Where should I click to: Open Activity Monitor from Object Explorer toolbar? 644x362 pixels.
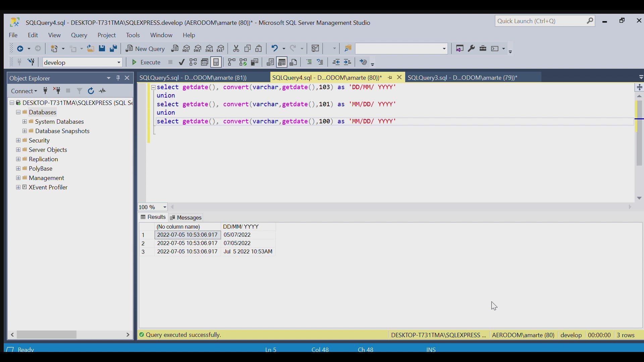[x=103, y=91]
